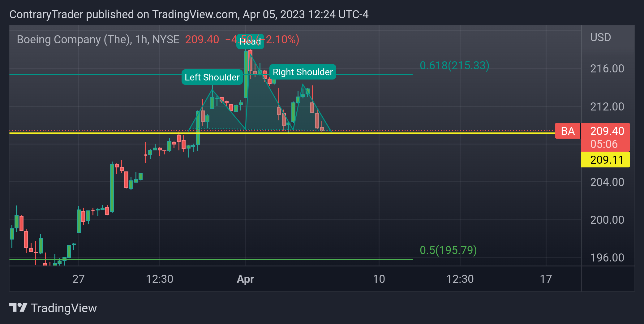Click the 212.00 price axis value
The width and height of the screenshot is (644, 324).
[607, 107]
